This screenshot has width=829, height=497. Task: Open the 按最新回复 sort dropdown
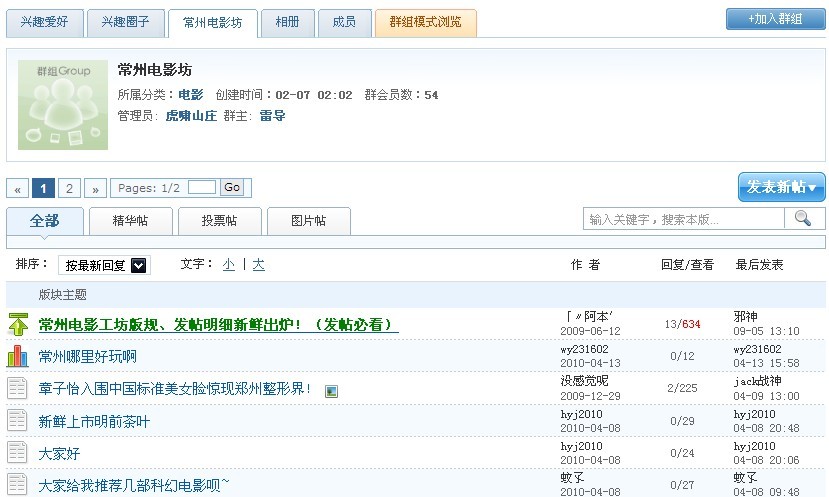click(104, 265)
